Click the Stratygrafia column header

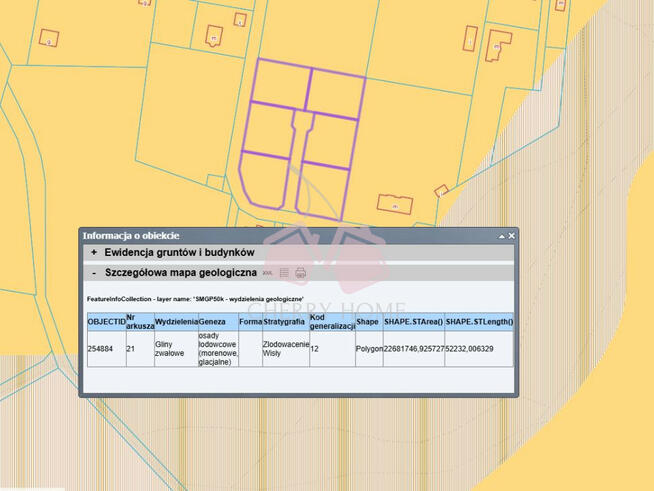tap(286, 322)
